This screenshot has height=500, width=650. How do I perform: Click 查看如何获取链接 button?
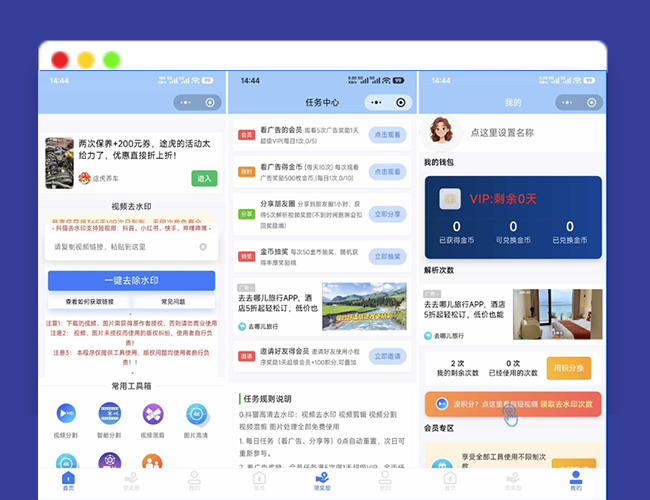(90, 301)
